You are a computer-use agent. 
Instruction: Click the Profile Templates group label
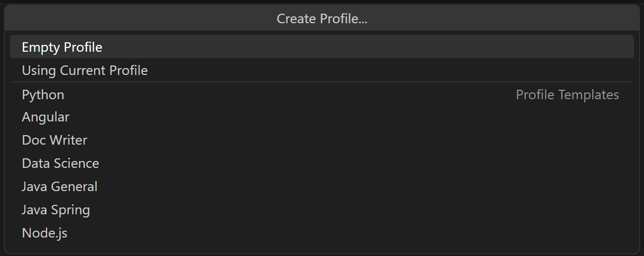point(567,95)
